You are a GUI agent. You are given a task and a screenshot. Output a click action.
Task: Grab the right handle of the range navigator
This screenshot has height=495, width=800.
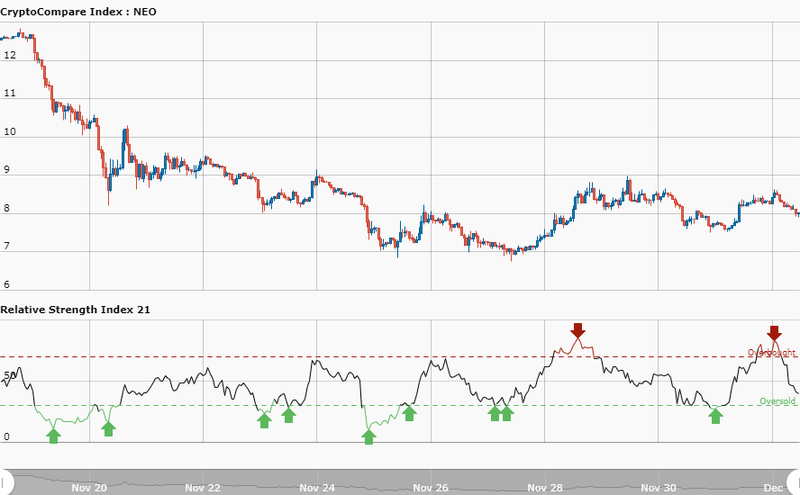click(796, 480)
